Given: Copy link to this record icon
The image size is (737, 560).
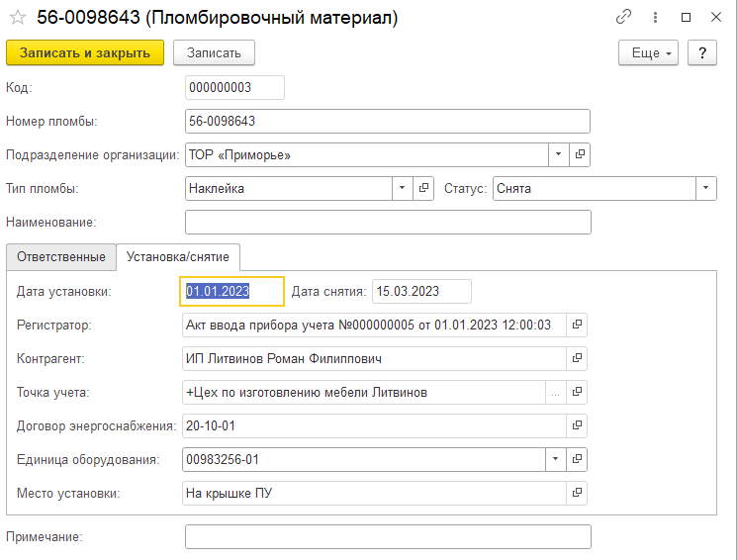Looking at the screenshot, I should click(623, 17).
